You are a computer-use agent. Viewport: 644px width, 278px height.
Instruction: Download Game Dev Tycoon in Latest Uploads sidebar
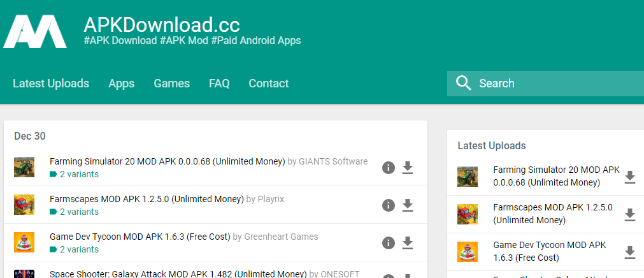[629, 252]
